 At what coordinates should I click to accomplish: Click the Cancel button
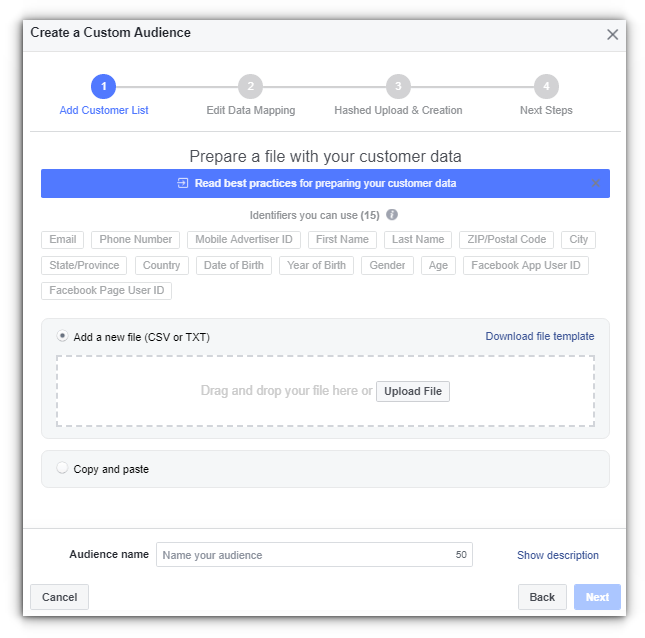[x=59, y=597]
